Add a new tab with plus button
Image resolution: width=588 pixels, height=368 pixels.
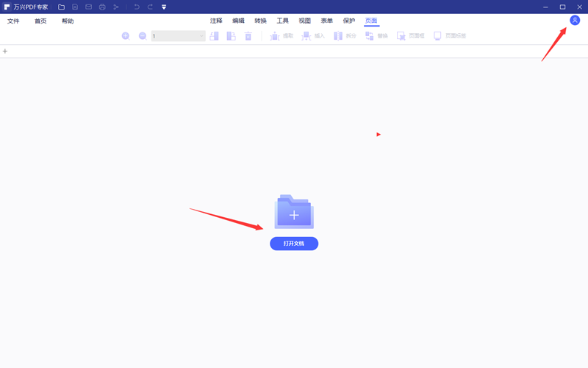(x=5, y=52)
